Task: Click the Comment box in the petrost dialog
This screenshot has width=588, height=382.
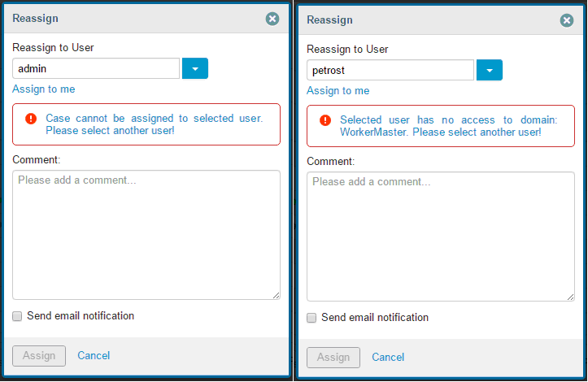Action: click(x=441, y=237)
